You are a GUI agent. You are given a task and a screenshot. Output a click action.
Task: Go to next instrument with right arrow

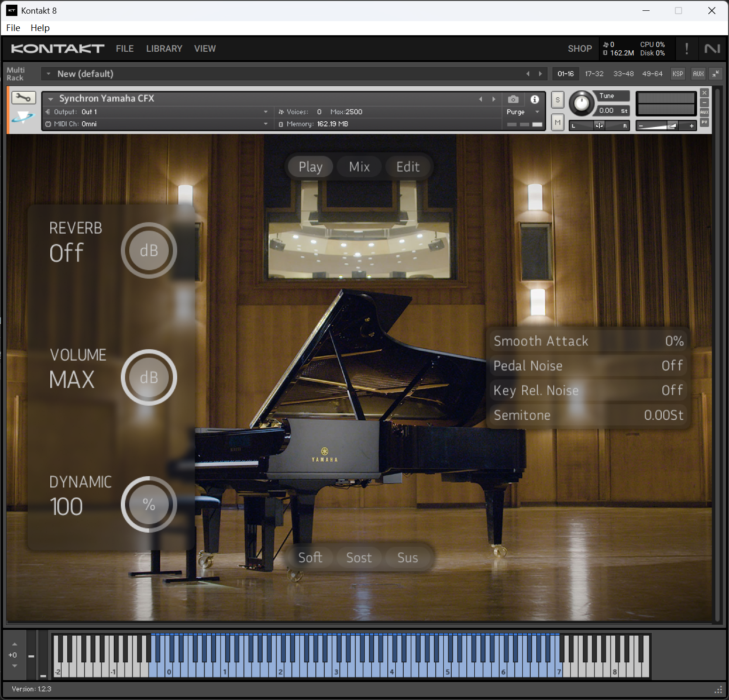(494, 99)
